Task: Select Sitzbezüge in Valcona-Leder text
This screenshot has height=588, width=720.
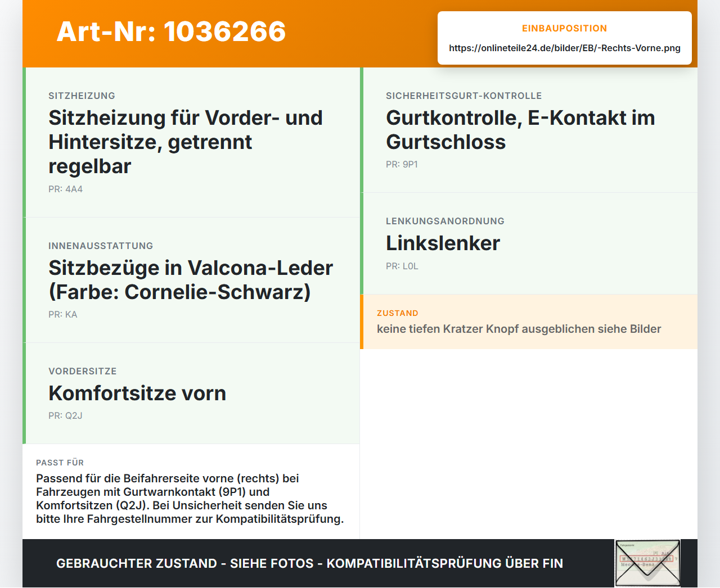Action: tap(191, 280)
